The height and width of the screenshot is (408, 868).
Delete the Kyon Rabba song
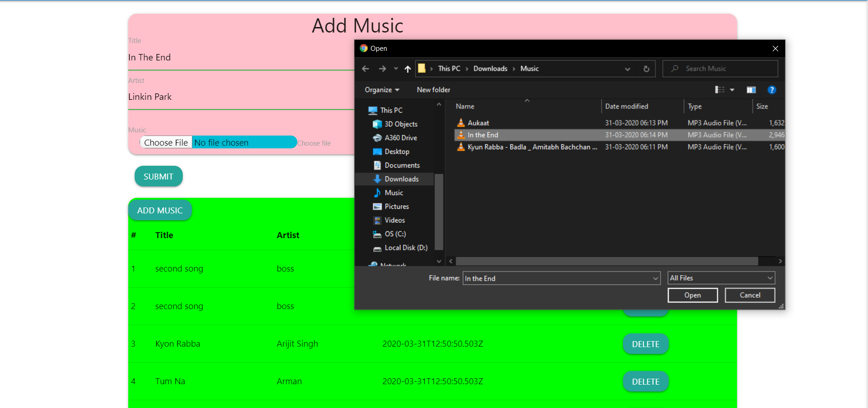[x=645, y=344]
